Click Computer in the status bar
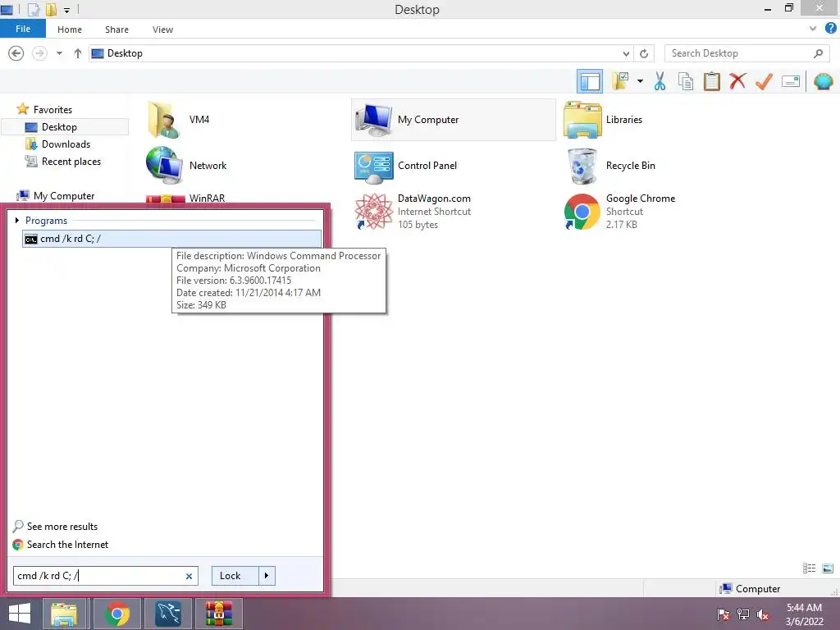Screen dimensions: 840x630 750,588
